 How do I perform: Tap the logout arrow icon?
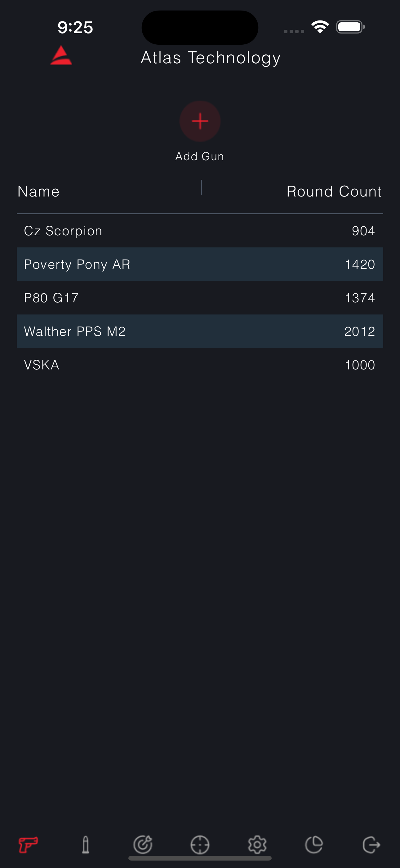pyautogui.click(x=371, y=845)
